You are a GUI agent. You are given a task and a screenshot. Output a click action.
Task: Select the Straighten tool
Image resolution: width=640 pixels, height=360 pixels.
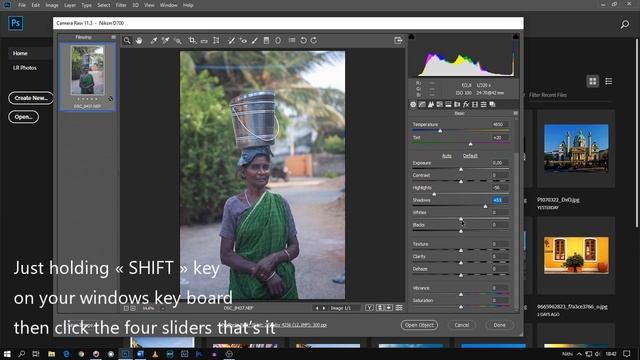204,40
